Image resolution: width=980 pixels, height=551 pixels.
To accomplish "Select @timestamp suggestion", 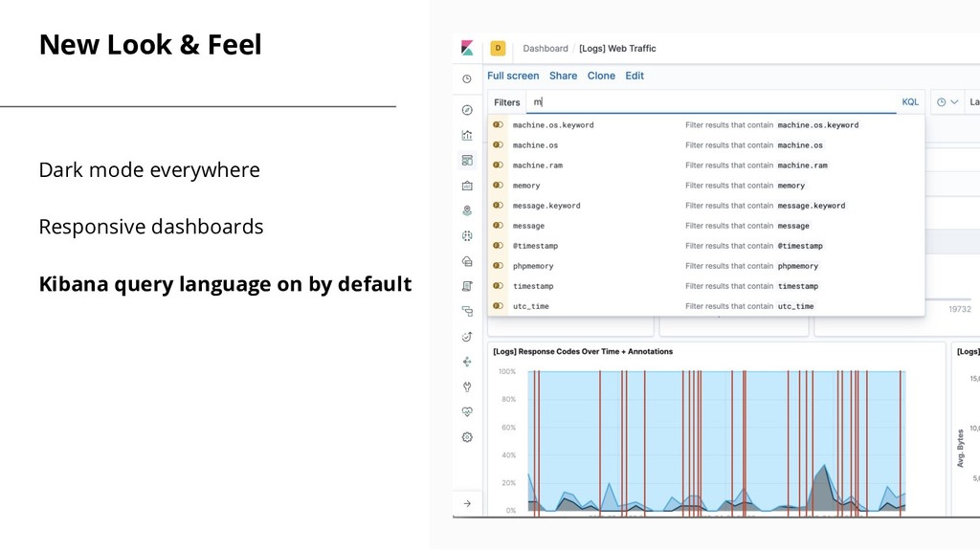I will tap(706, 246).
